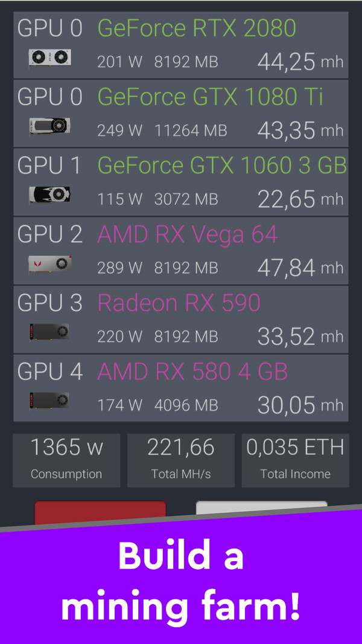Click the 221,66 Total MH/s tile
Screen dimensions: 362x644
coord(181,460)
